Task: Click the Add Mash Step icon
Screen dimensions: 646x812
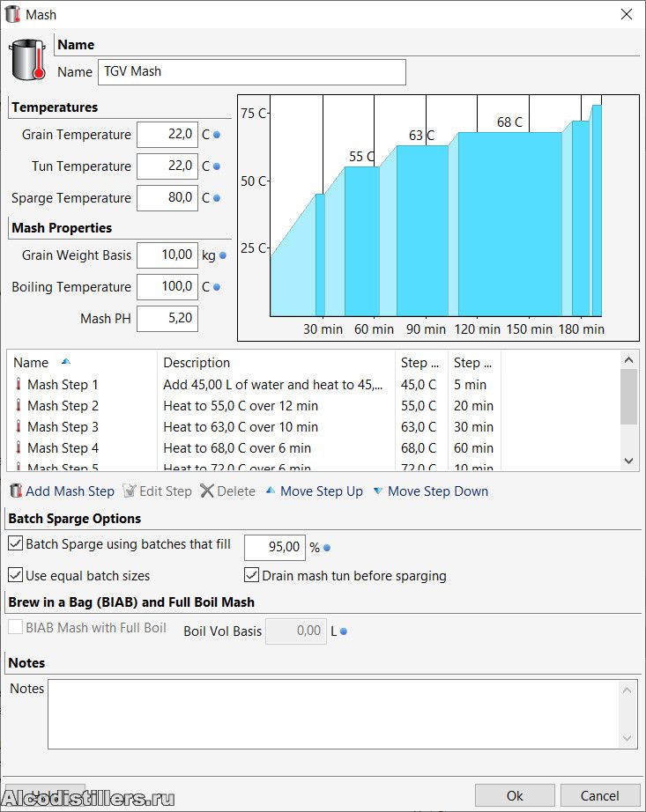Action: point(16,491)
